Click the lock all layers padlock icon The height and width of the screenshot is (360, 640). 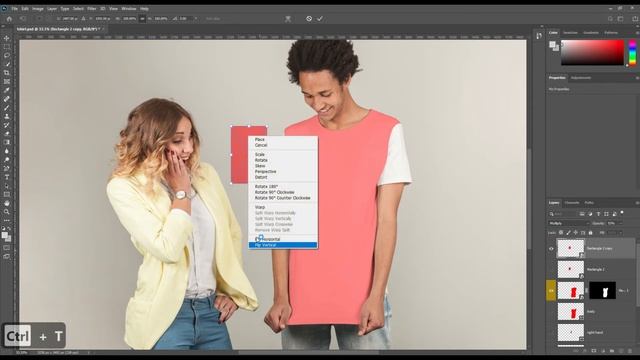(x=590, y=233)
